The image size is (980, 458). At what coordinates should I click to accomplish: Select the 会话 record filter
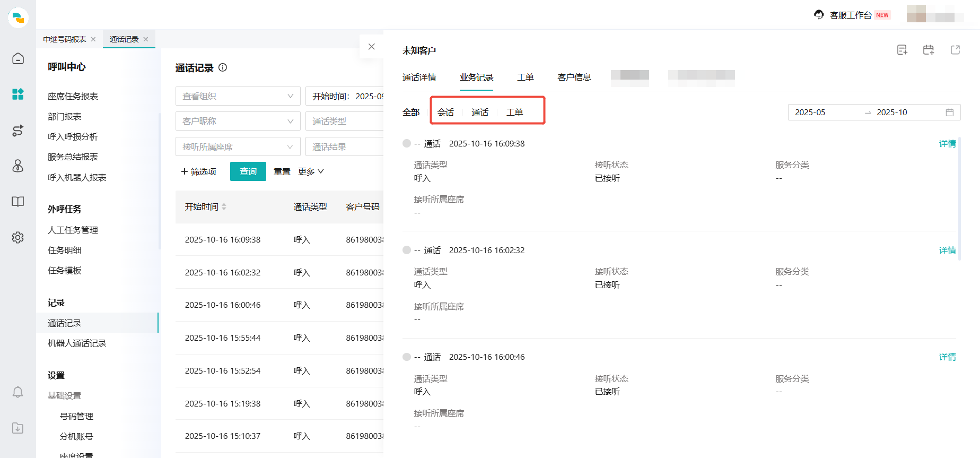pyautogui.click(x=445, y=113)
